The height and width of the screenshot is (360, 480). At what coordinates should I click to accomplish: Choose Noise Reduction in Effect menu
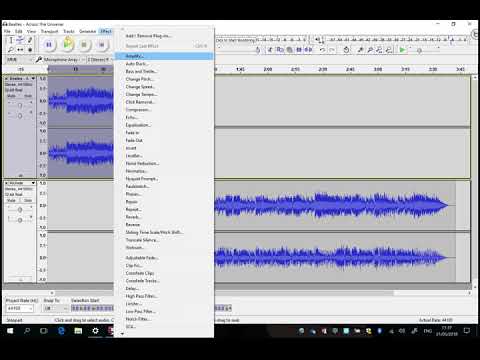(x=164, y=163)
